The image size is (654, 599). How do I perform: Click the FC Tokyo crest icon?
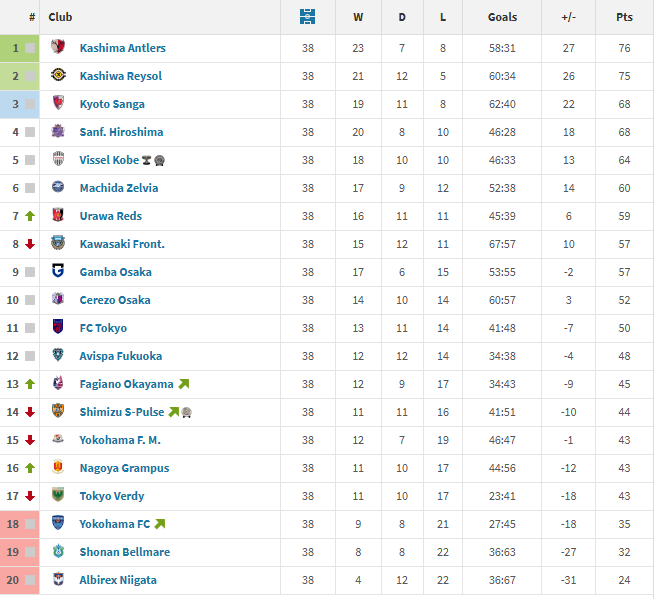58,328
